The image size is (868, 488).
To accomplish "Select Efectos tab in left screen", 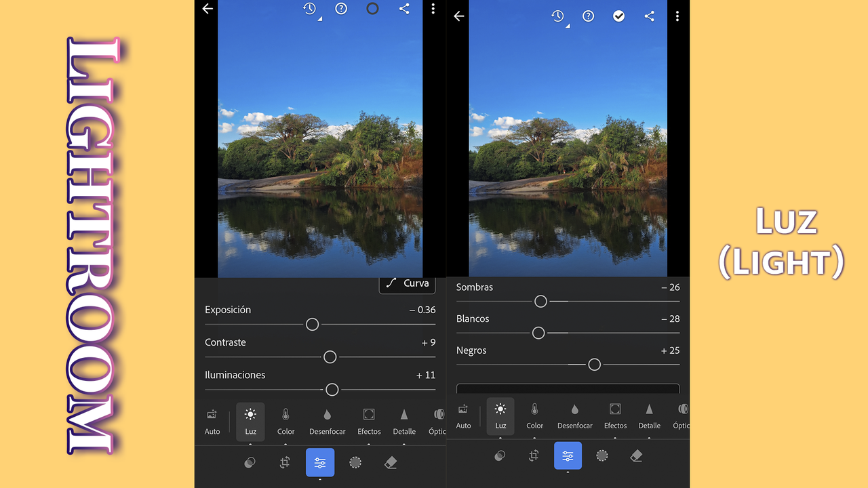I will click(369, 422).
